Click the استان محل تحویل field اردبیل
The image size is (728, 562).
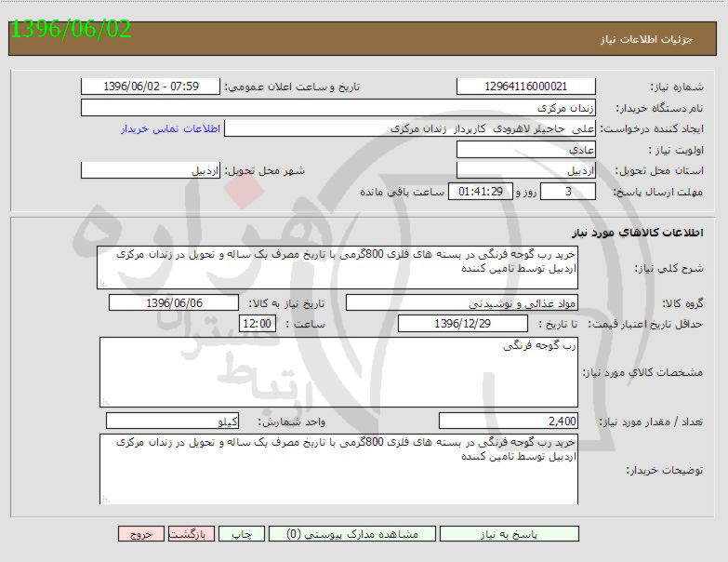coord(526,170)
